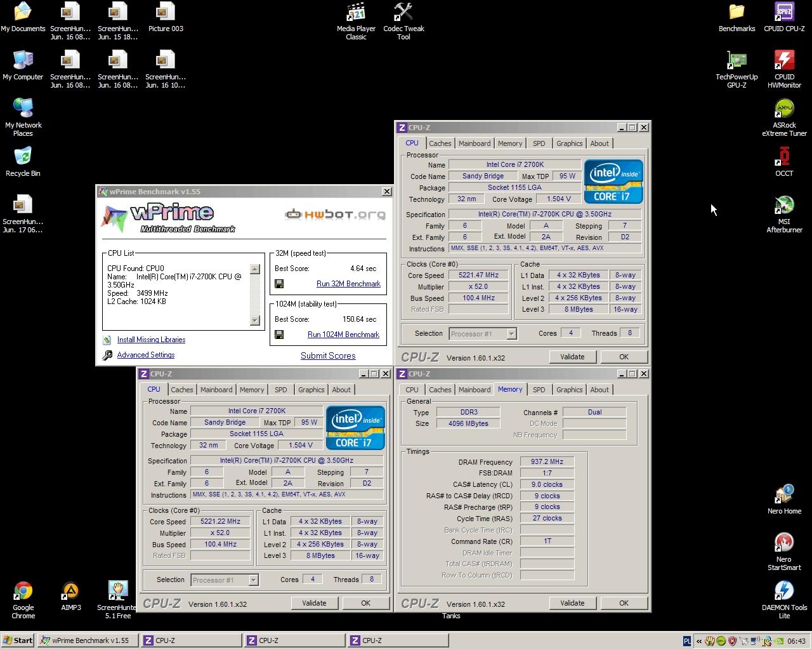Click the system tray clock showing 06:43
Image resolution: width=812 pixels, height=650 pixels.
point(797,641)
